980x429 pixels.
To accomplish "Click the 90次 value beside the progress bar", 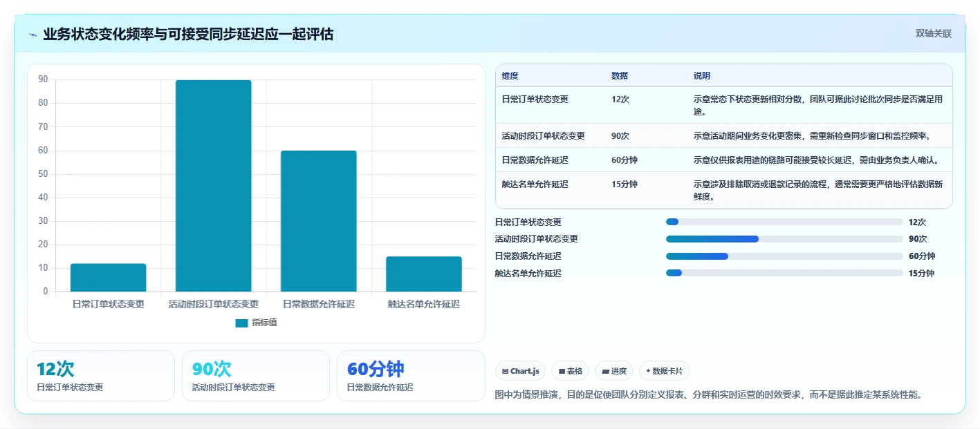I will pos(918,239).
